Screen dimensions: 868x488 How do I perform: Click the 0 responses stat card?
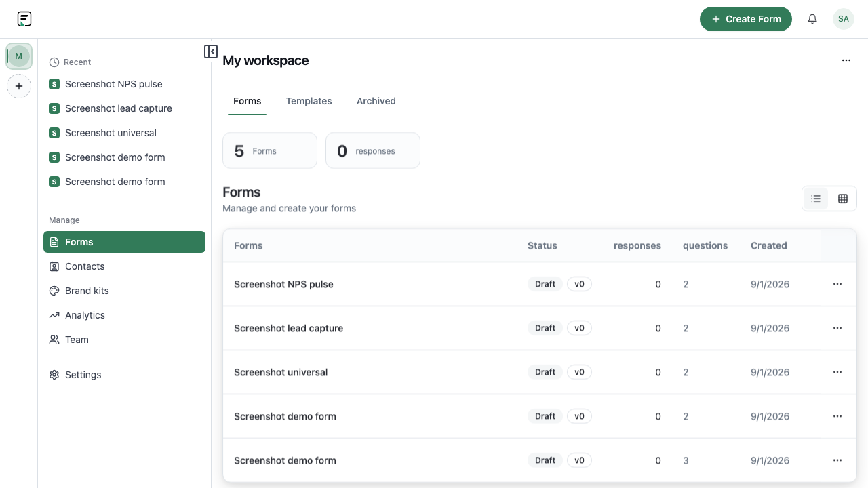tap(373, 150)
